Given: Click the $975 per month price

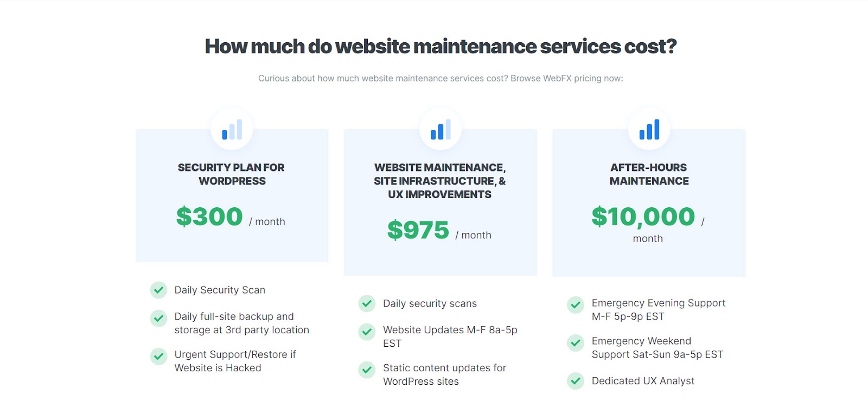Looking at the screenshot, I should 439,231.
